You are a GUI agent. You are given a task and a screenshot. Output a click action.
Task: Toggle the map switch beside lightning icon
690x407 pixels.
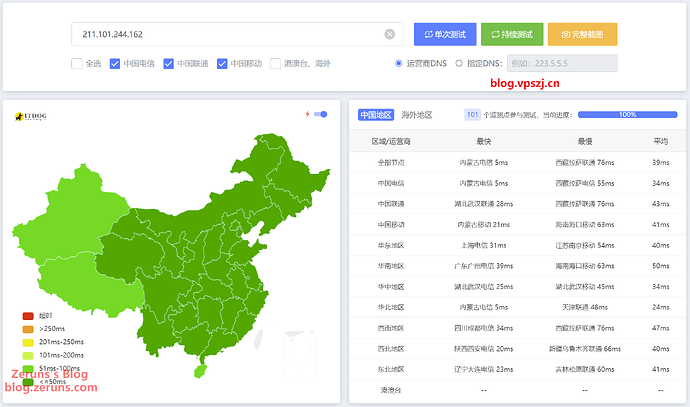point(321,114)
